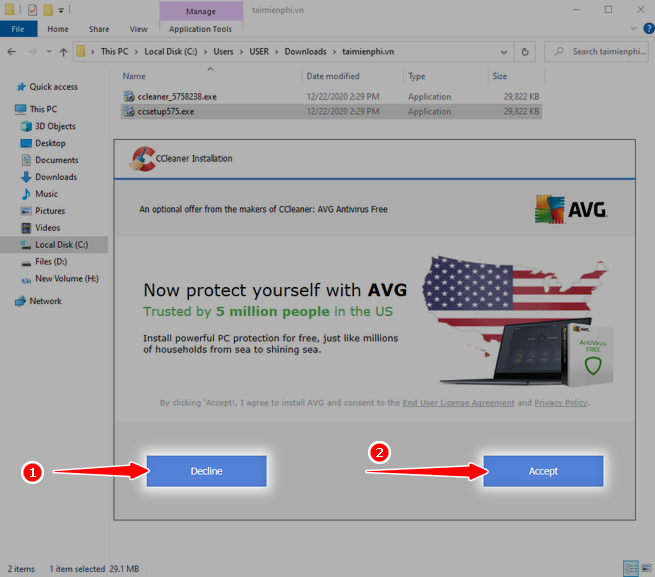Click the Decline button
The width and height of the screenshot is (655, 577).
(x=206, y=471)
